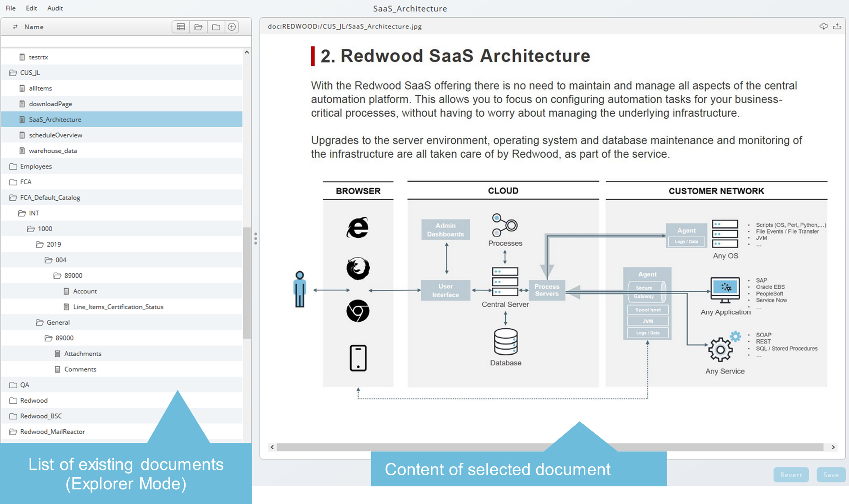
Task: Click the Name column header
Action: pos(34,27)
